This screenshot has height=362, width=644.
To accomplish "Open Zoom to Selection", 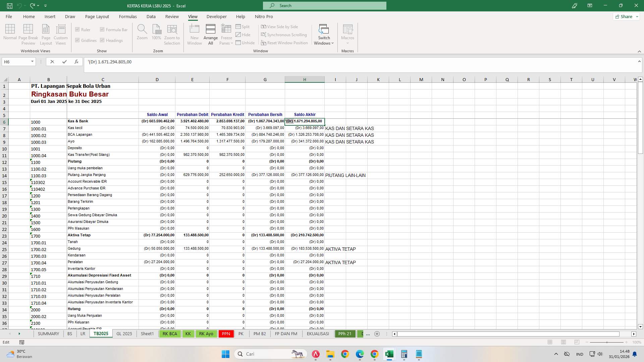I will 172,34.
